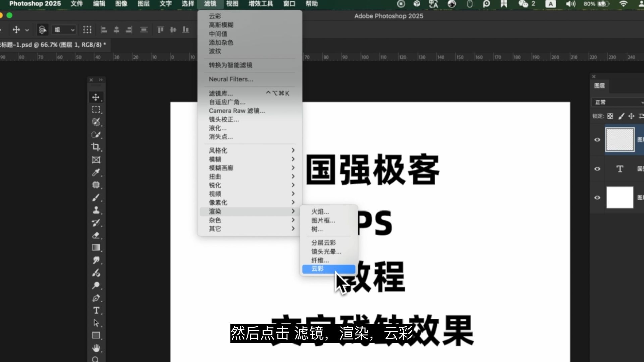Open 滤镜库... entry
Image resolution: width=644 pixels, height=362 pixels.
point(250,93)
